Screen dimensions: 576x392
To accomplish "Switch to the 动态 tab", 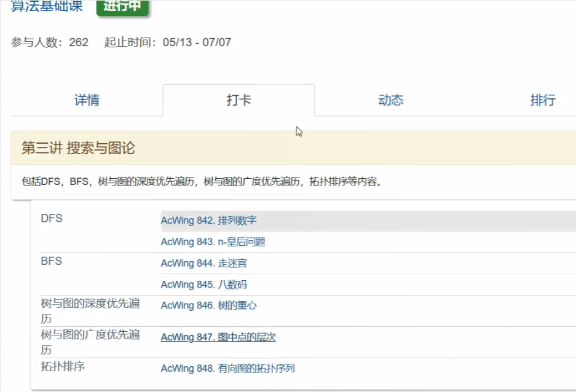I will pos(390,100).
